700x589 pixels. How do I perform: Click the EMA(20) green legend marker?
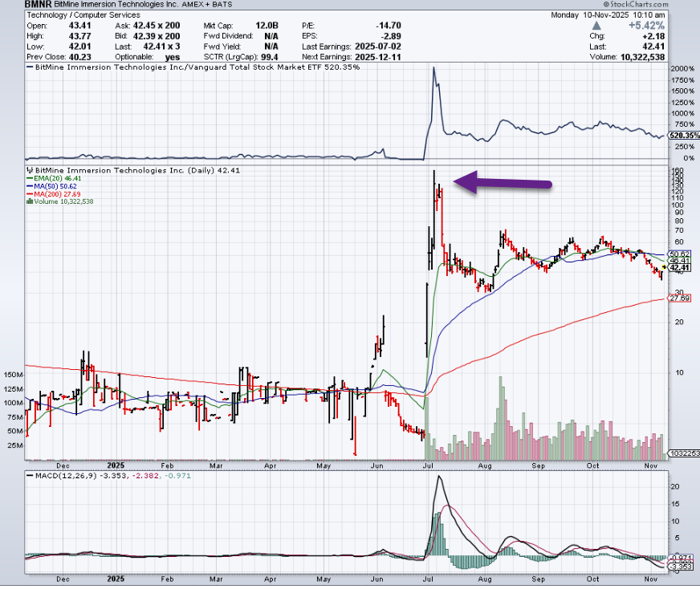29,179
